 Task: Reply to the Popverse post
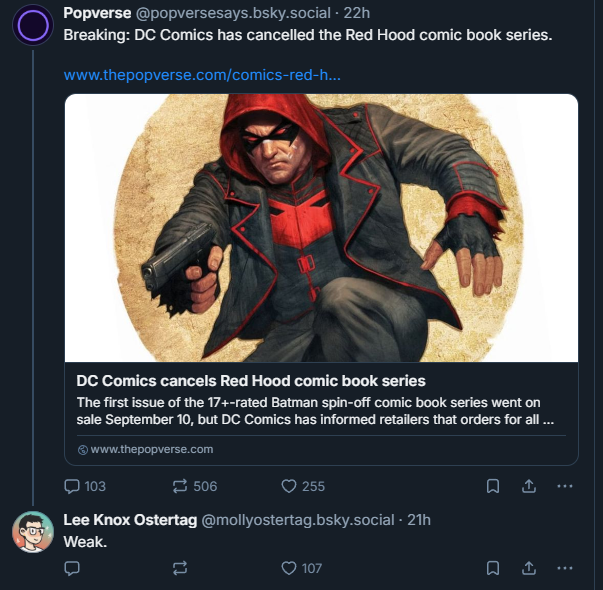[x=72, y=486]
